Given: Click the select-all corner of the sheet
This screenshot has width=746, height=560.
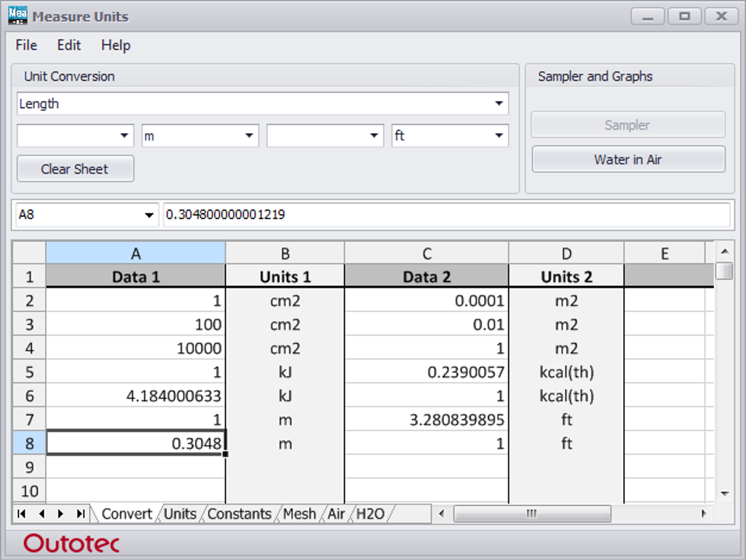Looking at the screenshot, I should (29, 253).
